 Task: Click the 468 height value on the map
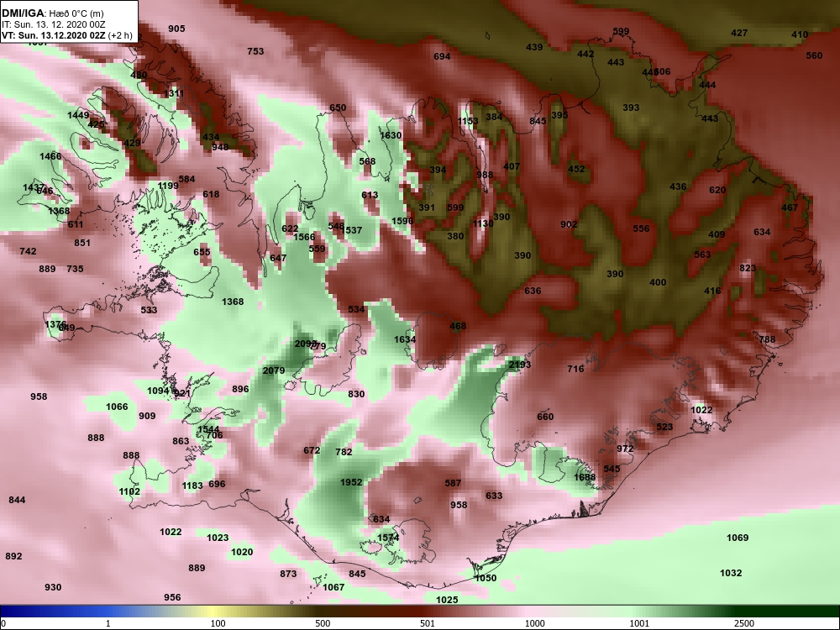coord(458,326)
